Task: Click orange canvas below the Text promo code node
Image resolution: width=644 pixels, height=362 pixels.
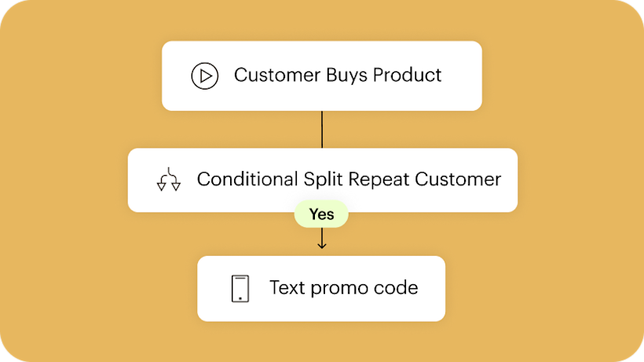Action: 321,341
